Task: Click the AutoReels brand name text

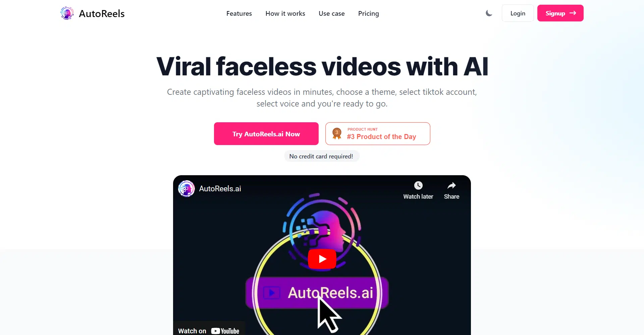Action: [102, 14]
